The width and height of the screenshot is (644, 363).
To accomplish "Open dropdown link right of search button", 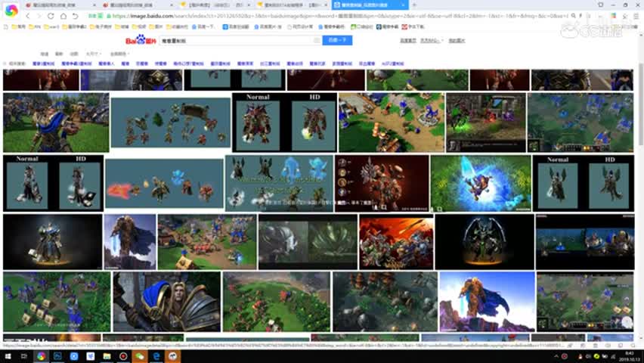I will (432, 41).
